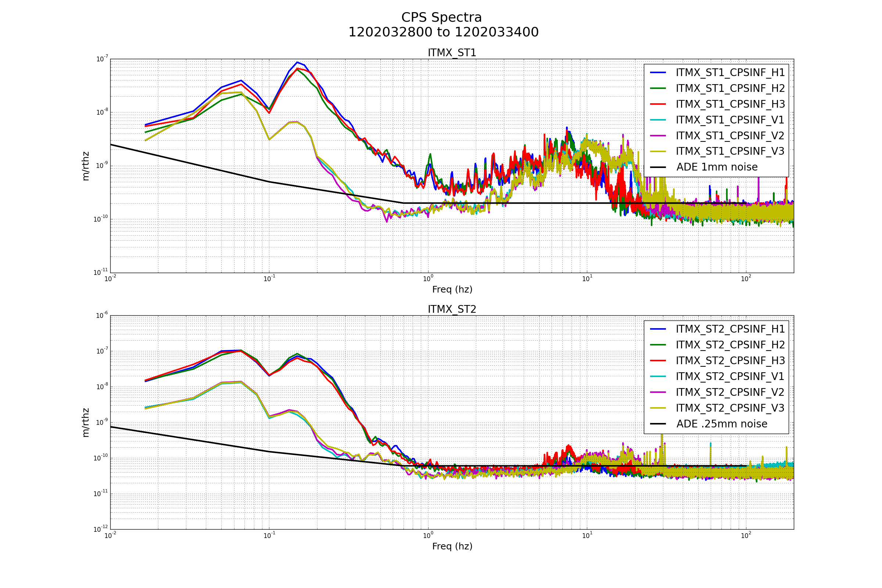The height and width of the screenshot is (588, 882).
Task: Click the cyan ITMX_ST2_CPSINF_V1 legend swatch
Action: (x=658, y=376)
